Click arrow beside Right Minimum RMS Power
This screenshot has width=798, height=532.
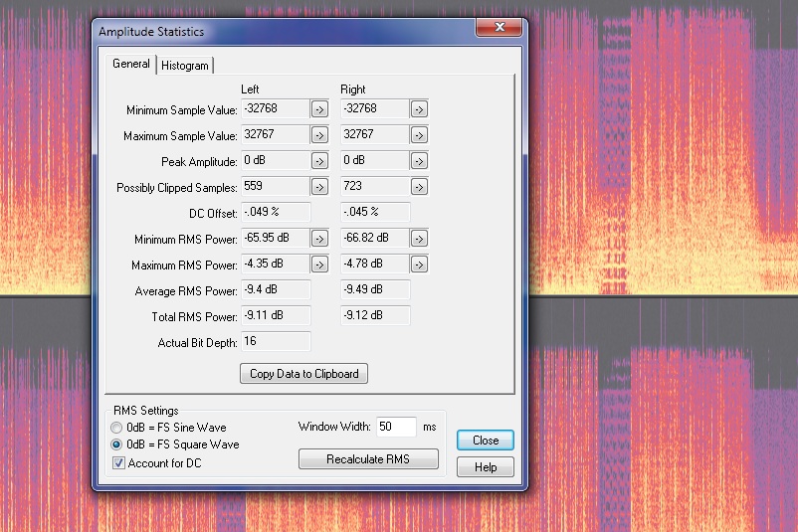click(x=419, y=239)
